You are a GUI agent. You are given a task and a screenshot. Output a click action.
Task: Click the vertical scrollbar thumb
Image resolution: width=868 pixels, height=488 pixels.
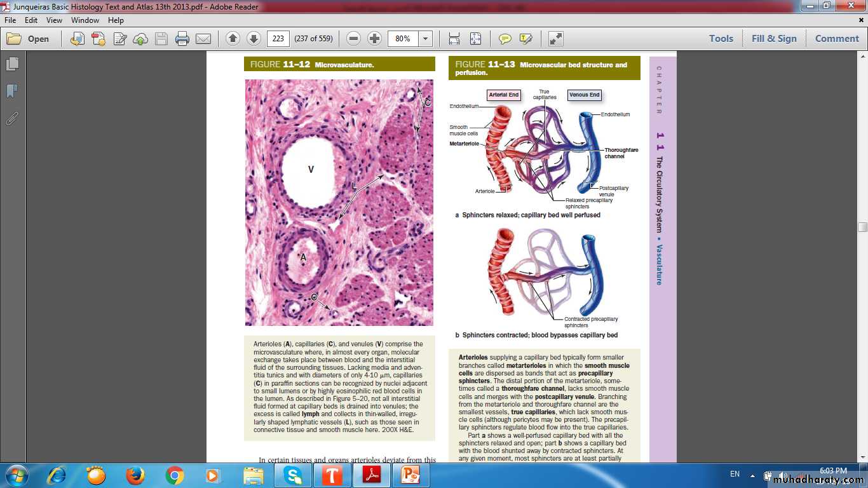point(862,227)
